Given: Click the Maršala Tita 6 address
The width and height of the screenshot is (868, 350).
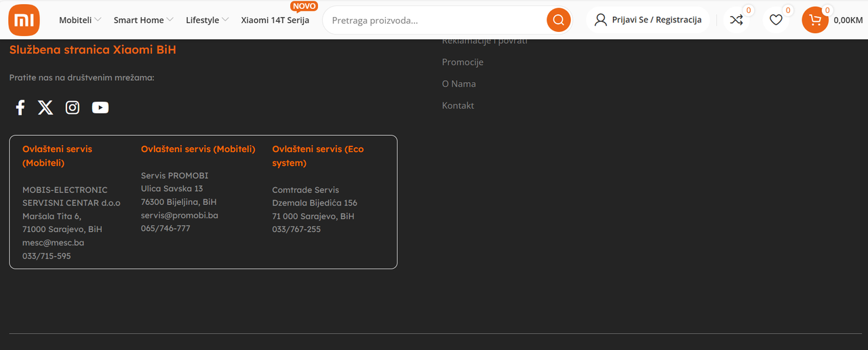Looking at the screenshot, I should point(52,216).
